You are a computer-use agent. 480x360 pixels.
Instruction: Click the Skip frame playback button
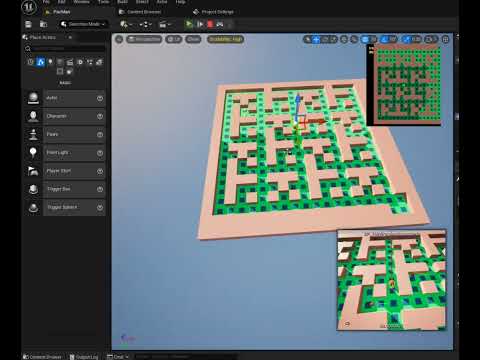(x=200, y=24)
